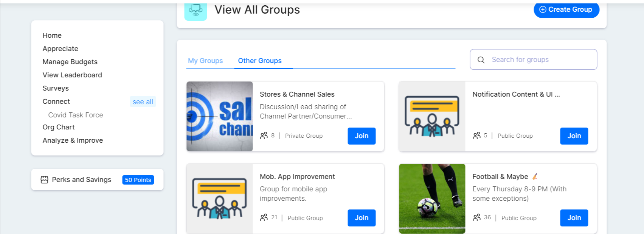
Task: Open the Football & Maybe soccer thumbnail
Action: (432, 199)
